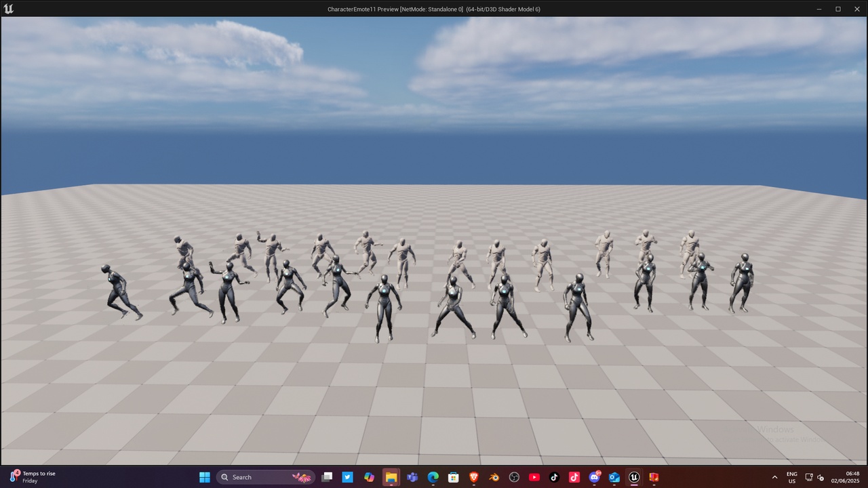Open File Explorer from the taskbar
Viewport: 868px width, 488px height.
(391, 477)
